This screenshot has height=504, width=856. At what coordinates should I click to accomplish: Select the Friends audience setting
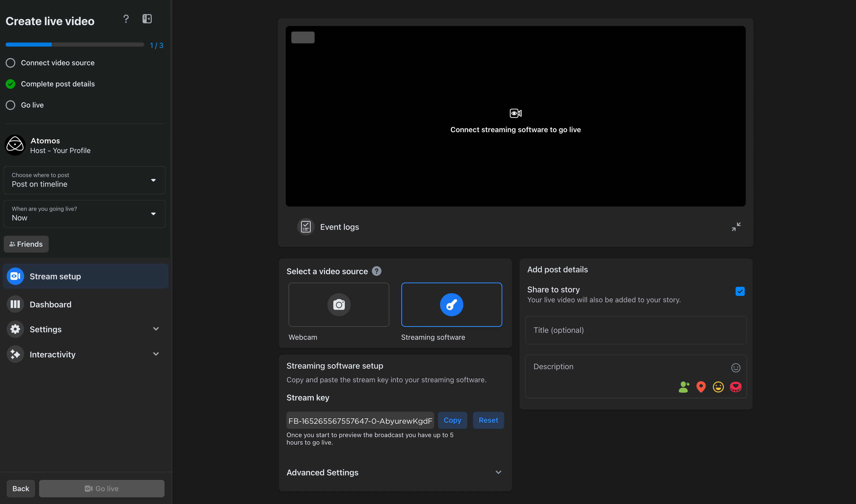click(x=26, y=244)
